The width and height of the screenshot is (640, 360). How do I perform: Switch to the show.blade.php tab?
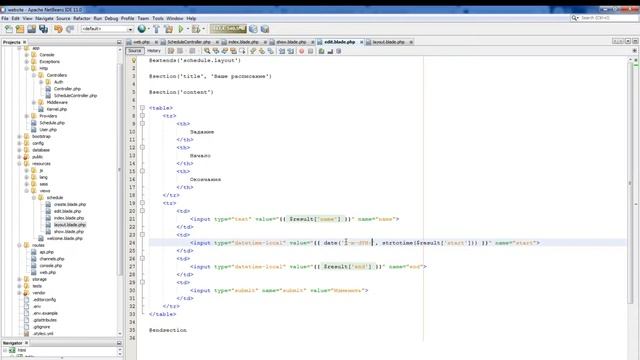click(x=291, y=42)
